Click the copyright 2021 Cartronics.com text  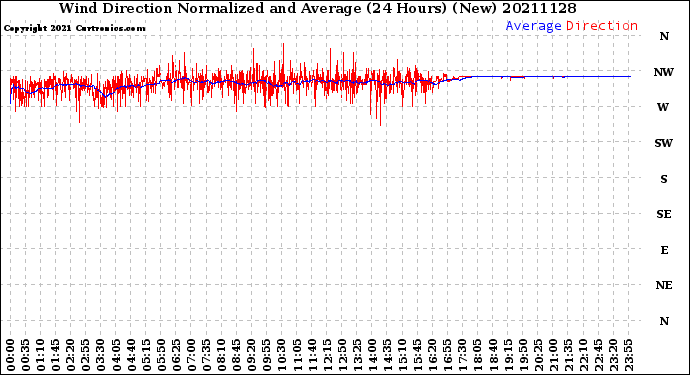pos(74,29)
